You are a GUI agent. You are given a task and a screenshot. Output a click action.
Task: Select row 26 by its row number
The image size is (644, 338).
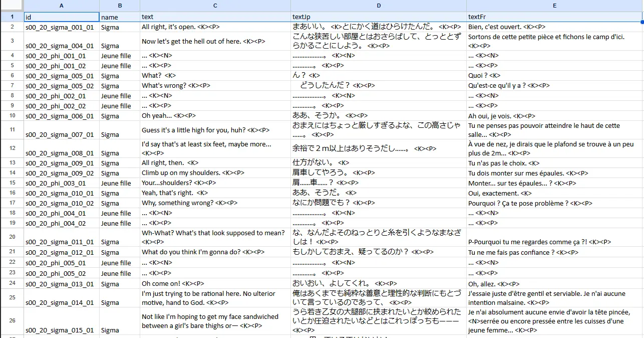tap(12, 321)
